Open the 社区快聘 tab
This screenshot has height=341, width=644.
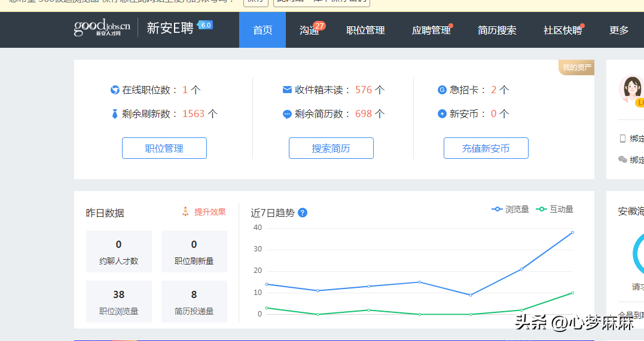pos(563,30)
